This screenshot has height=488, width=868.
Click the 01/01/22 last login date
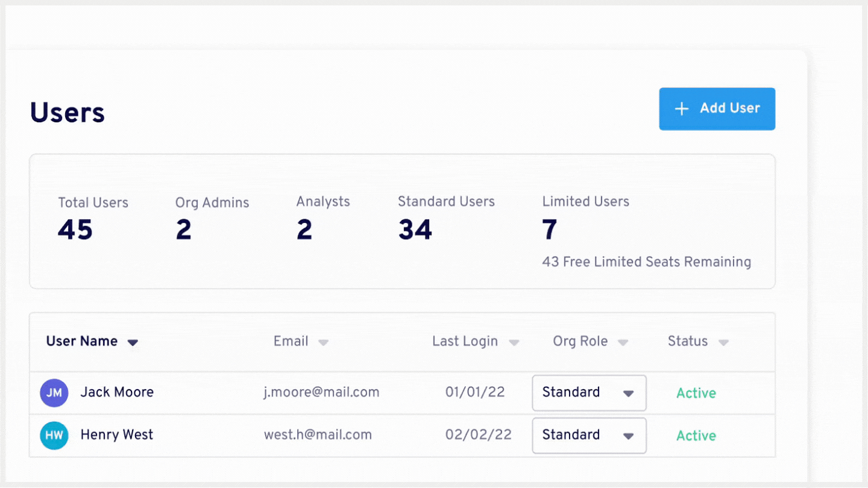475,392
